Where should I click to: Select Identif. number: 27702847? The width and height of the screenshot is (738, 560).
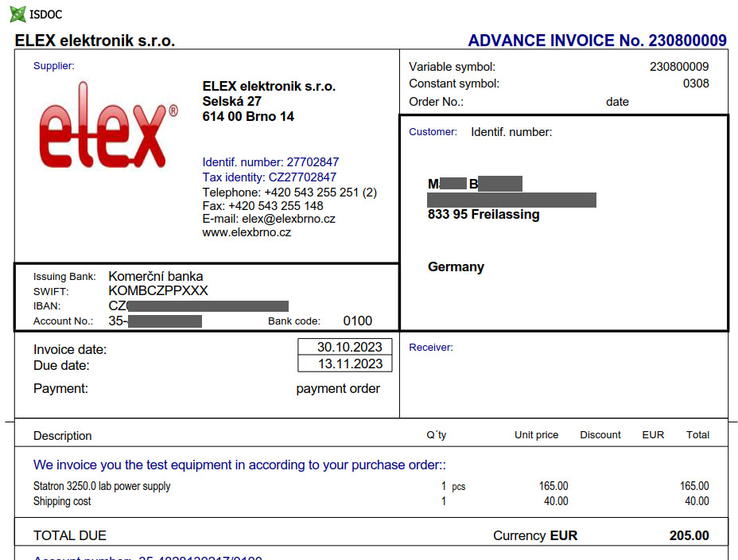[270, 162]
